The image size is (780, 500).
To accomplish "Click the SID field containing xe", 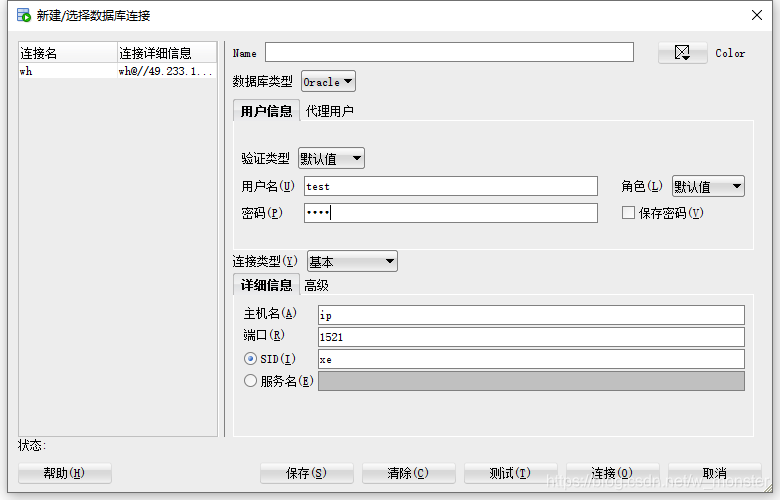I will click(531, 359).
